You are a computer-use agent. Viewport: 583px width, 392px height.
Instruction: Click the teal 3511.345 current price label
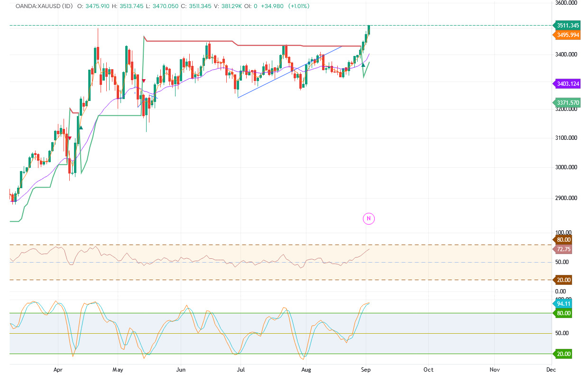tap(567, 26)
